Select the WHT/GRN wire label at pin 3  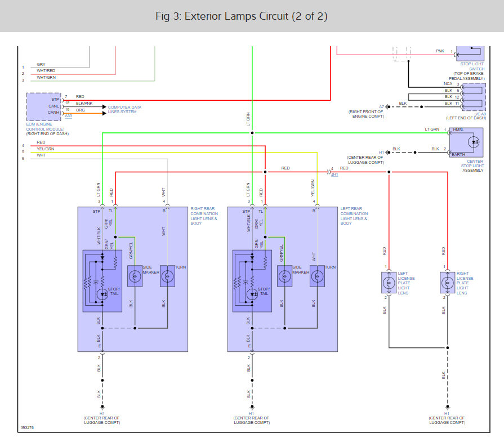[46, 78]
